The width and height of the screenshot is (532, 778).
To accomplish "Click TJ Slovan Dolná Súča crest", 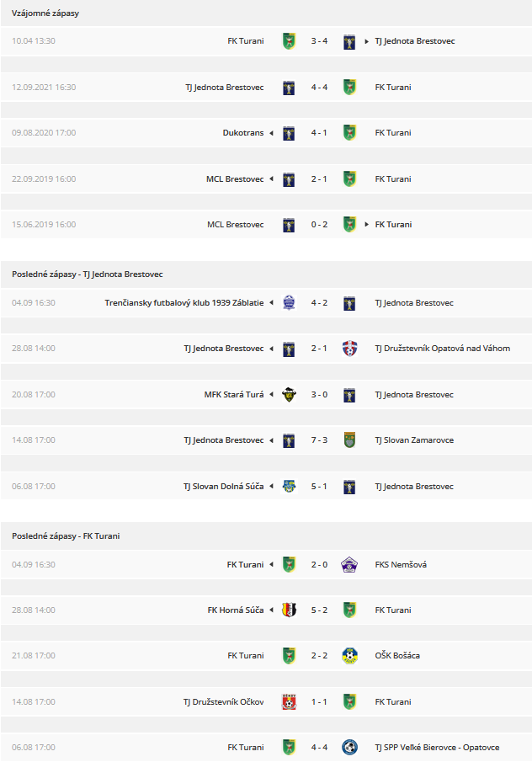I will [x=289, y=487].
